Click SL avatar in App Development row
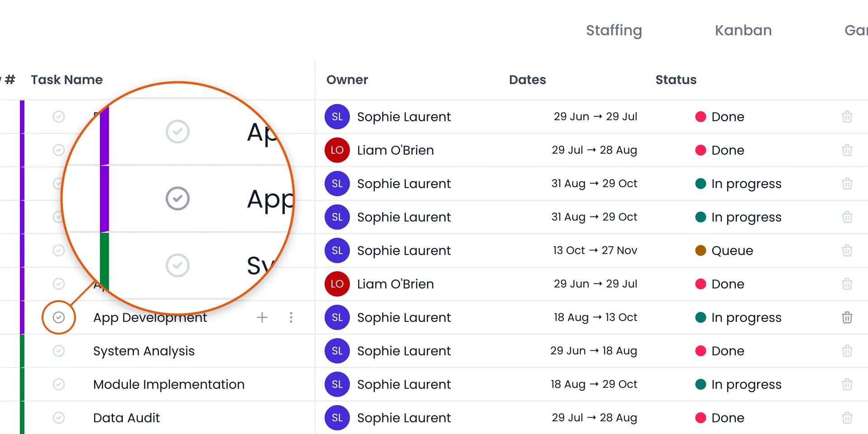Viewport: 868px width, 434px height. pos(337,317)
